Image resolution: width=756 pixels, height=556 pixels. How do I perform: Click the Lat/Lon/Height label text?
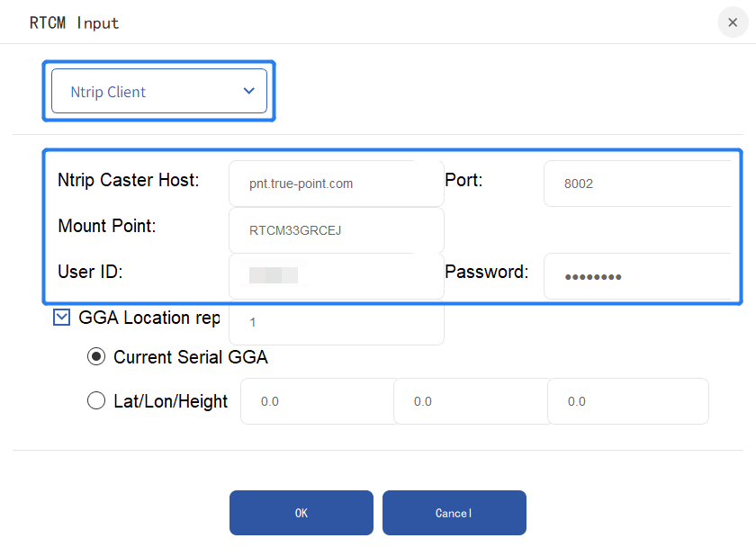(170, 401)
